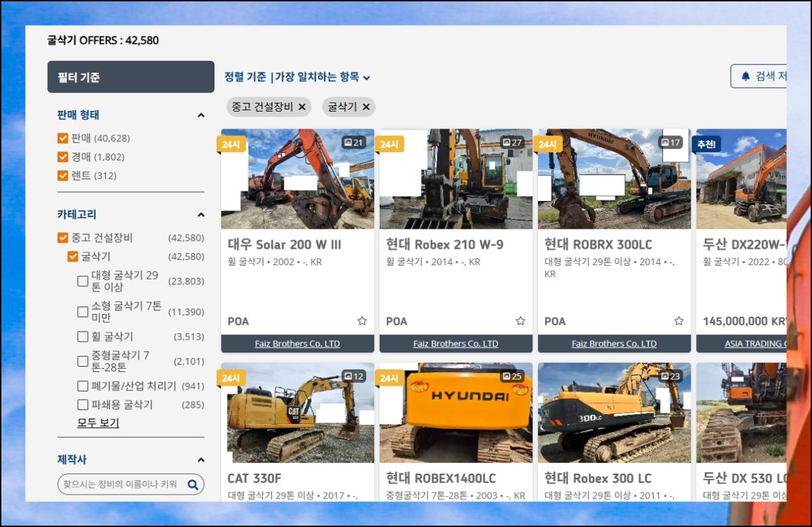Click the 검색 저장 save search button

coord(759,76)
